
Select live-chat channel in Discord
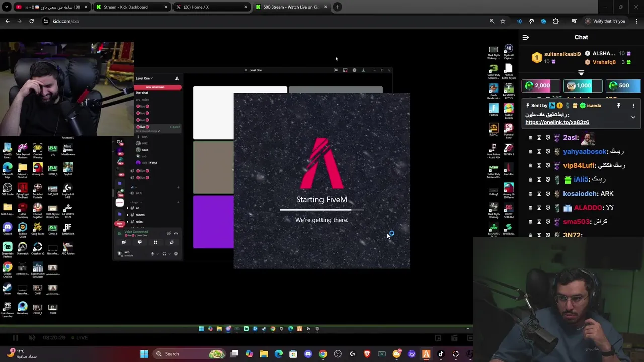click(142, 93)
